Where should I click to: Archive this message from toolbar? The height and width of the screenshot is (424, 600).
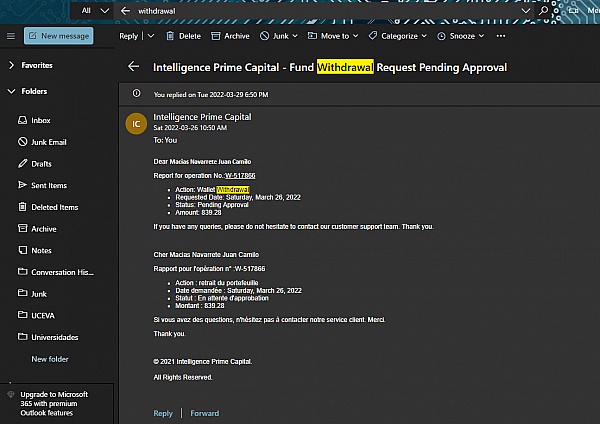coord(230,36)
